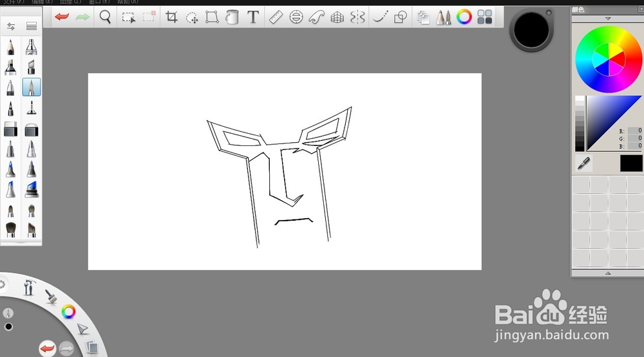Screen dimensions: 644x357
Task: Select the highlighted Paintbrush in palette
Action: tap(31, 87)
